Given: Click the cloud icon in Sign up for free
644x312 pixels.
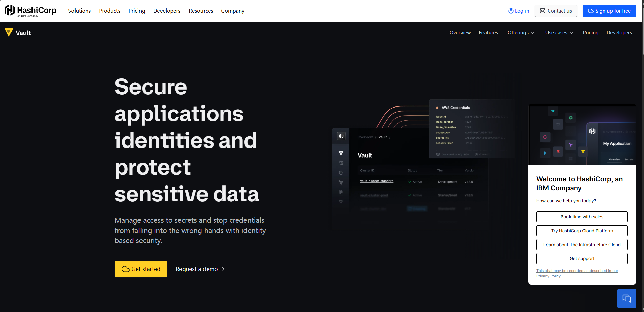Looking at the screenshot, I should [x=591, y=11].
